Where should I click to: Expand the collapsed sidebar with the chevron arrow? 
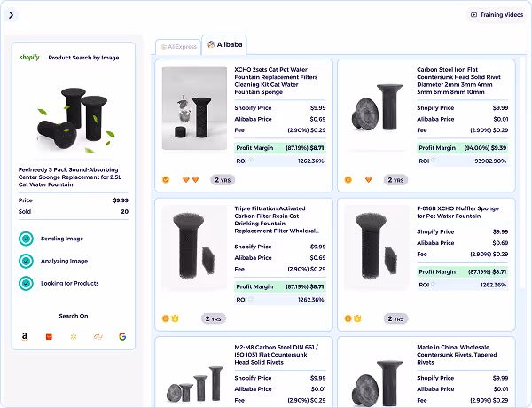point(11,15)
